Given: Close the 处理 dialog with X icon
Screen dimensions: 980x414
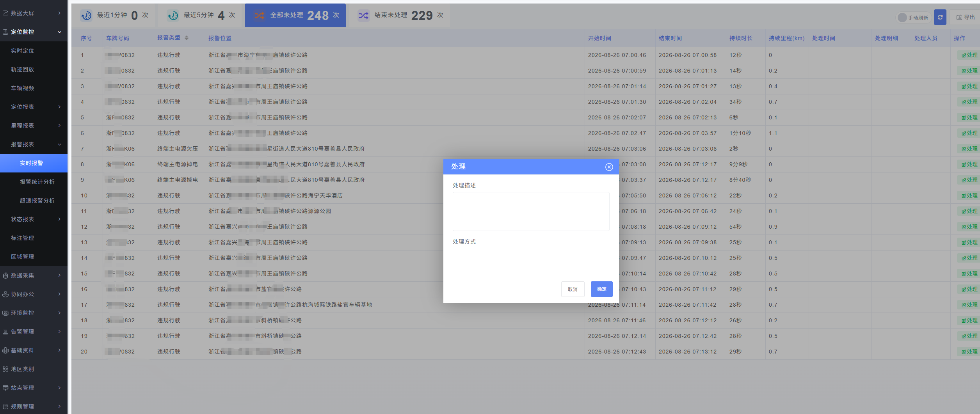Looking at the screenshot, I should [x=609, y=167].
